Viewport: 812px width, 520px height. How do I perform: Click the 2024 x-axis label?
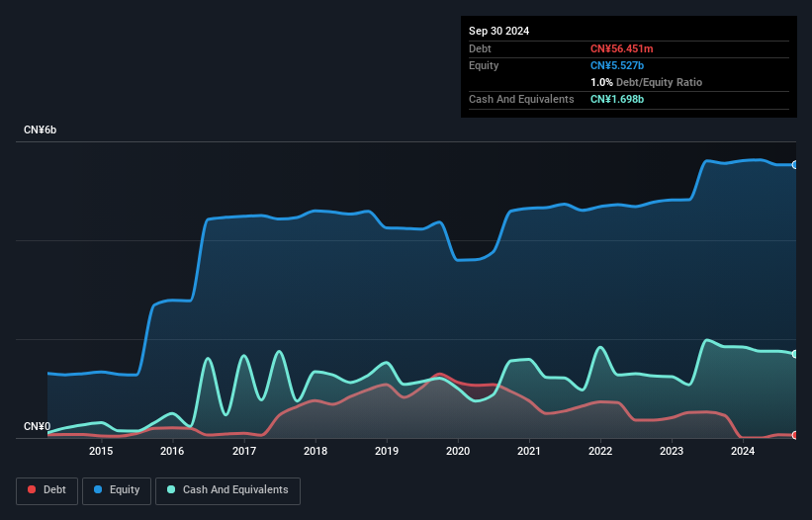tap(743, 451)
